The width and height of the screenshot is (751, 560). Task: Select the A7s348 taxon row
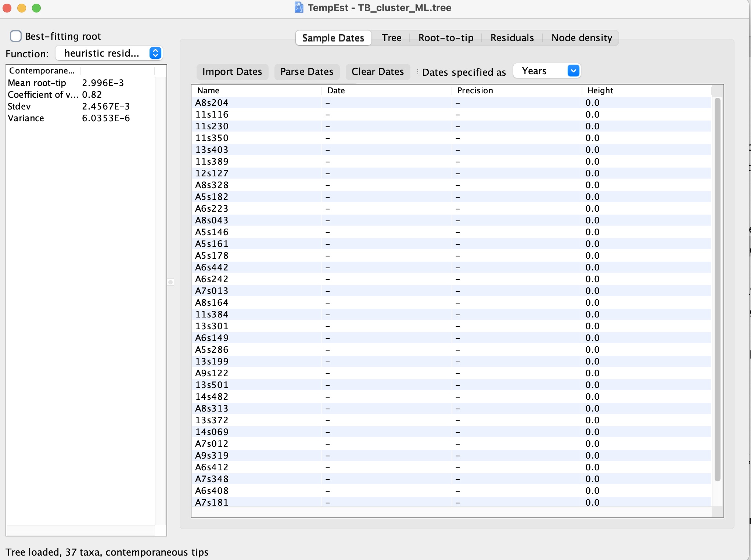pyautogui.click(x=451, y=479)
